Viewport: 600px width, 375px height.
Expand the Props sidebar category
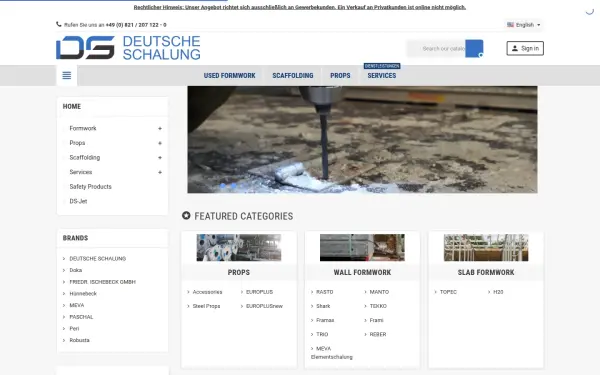160,143
